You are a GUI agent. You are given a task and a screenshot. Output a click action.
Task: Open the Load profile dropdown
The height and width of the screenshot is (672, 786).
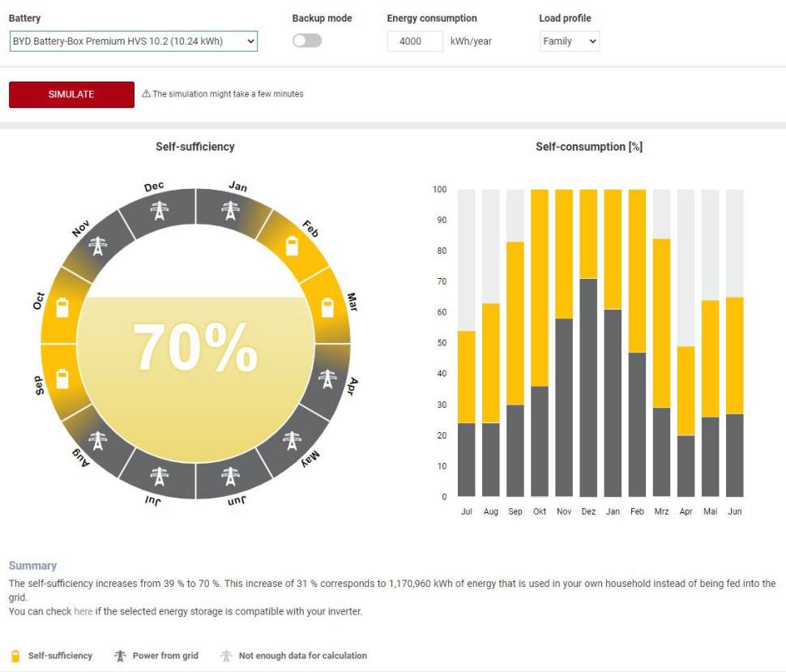pyautogui.click(x=569, y=41)
